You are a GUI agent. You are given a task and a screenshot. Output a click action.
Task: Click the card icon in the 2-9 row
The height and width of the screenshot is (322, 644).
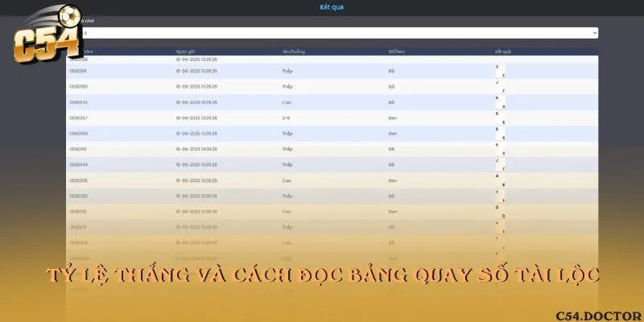(x=497, y=114)
